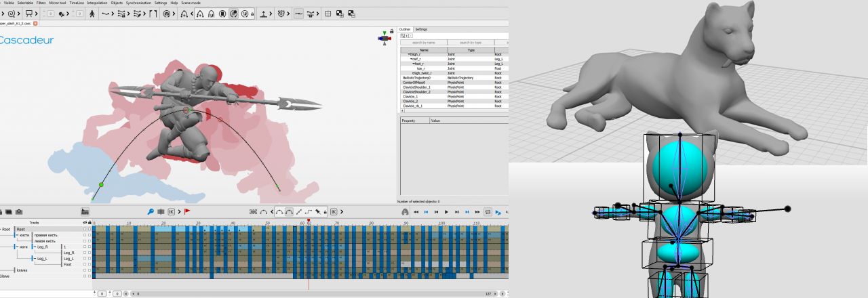This screenshot has height=298, width=868.
Task: Click the viewport axis orientation gizmo
Action: coord(384,39)
